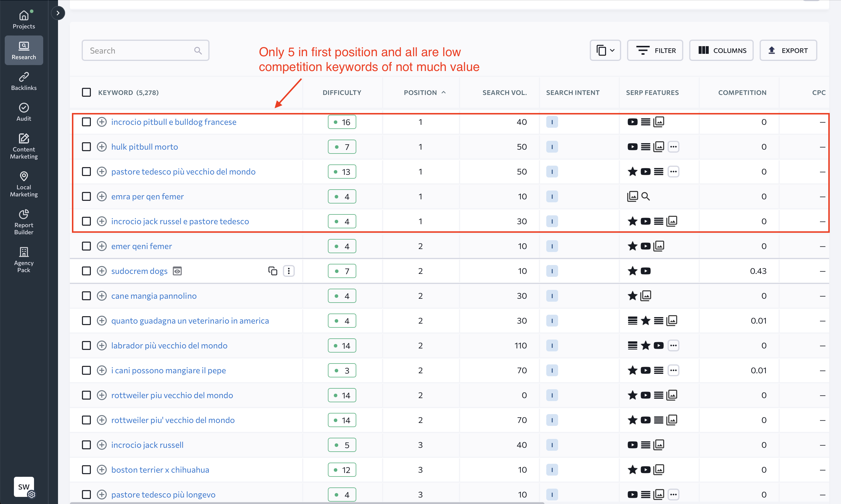Sort by Search Intent column header
The image size is (841, 504).
[x=573, y=92]
